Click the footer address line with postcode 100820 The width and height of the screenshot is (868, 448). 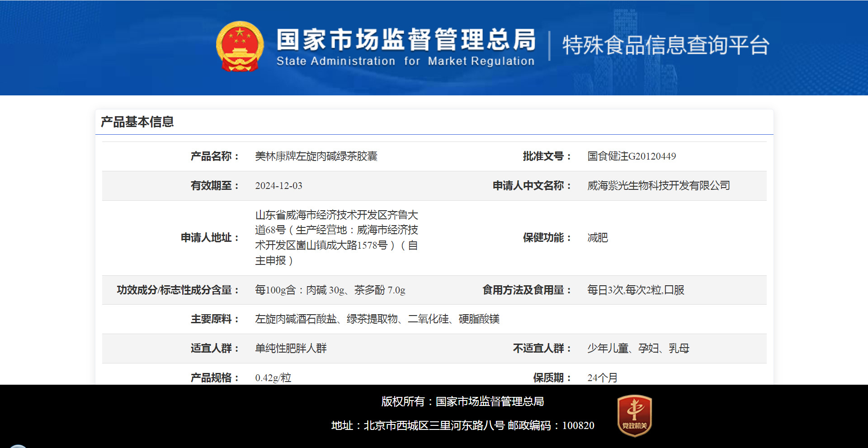[x=462, y=426]
